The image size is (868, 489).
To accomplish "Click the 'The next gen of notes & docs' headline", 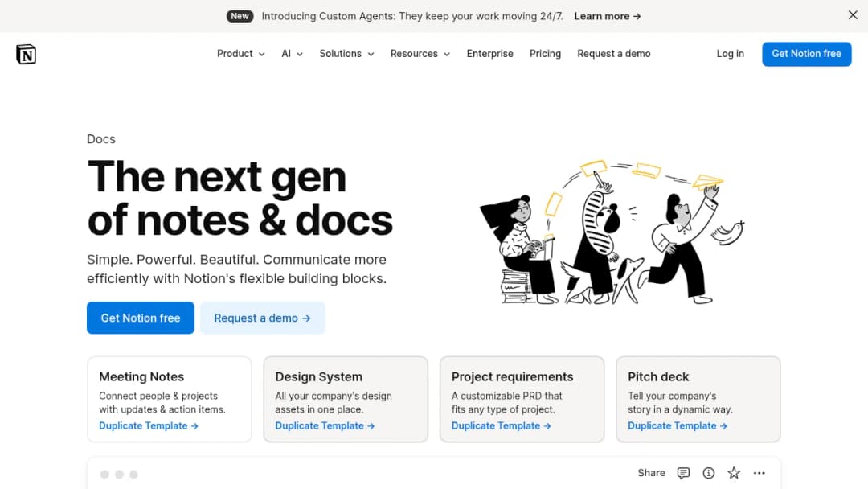I will click(240, 199).
